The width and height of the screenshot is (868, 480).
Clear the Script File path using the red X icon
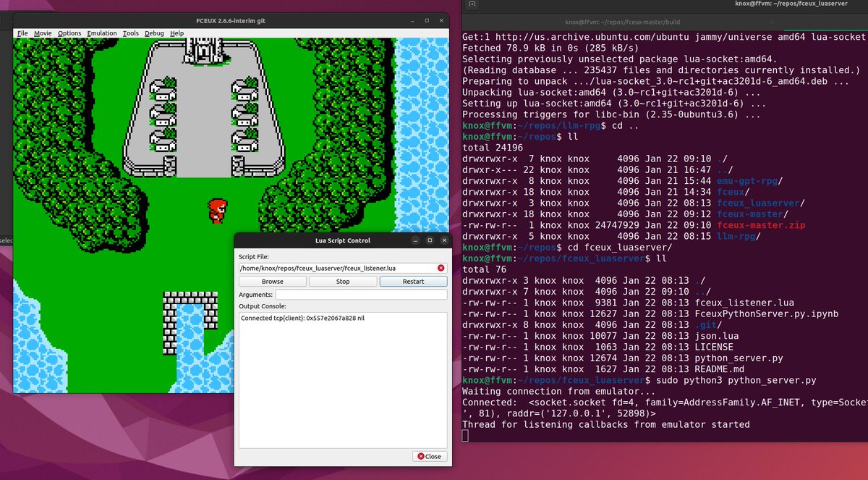pyautogui.click(x=441, y=267)
